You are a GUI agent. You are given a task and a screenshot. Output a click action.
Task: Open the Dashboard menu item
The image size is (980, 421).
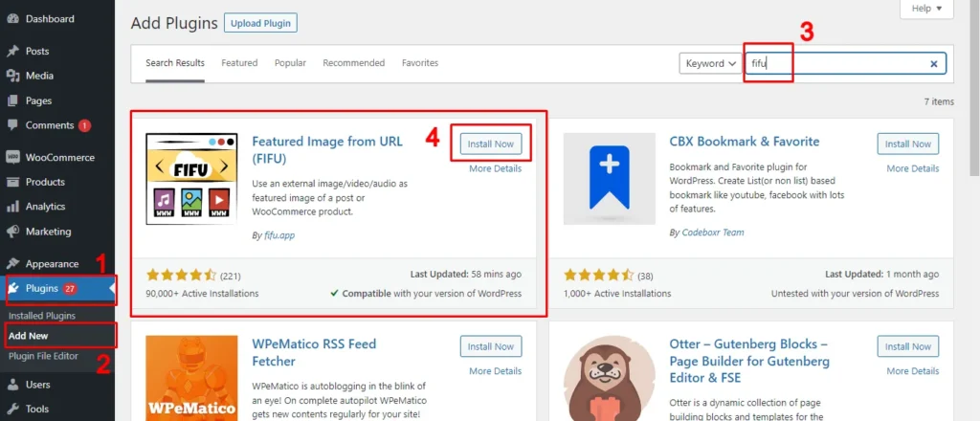pos(57,19)
